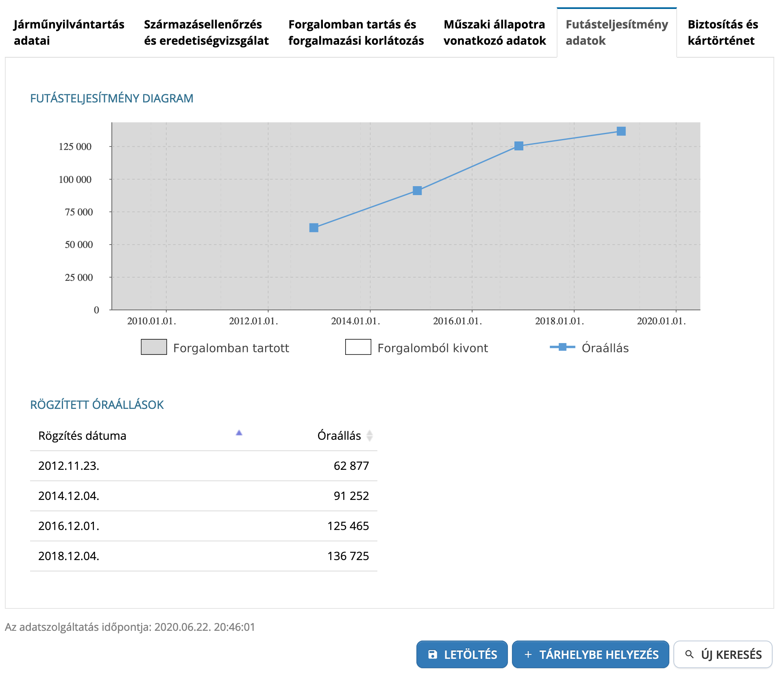This screenshot has height=682, width=784.
Task: Select the 2016.12.01. date cell
Action: coord(69,526)
